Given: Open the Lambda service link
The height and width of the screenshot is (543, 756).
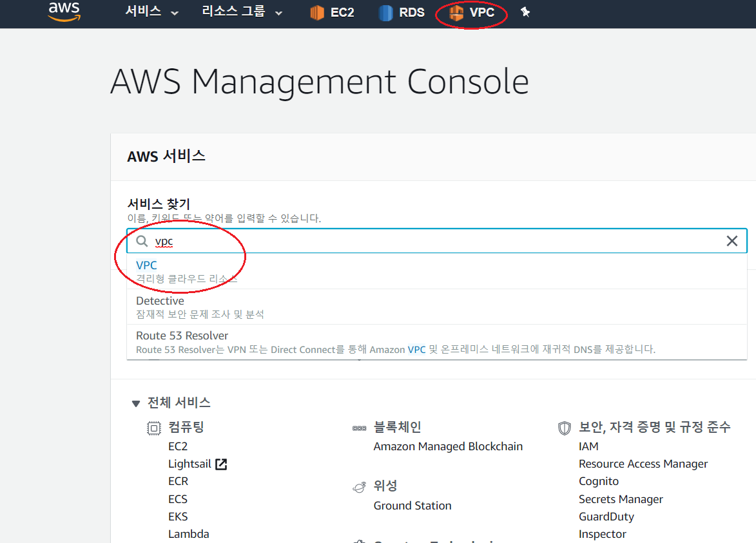Looking at the screenshot, I should point(189,534).
